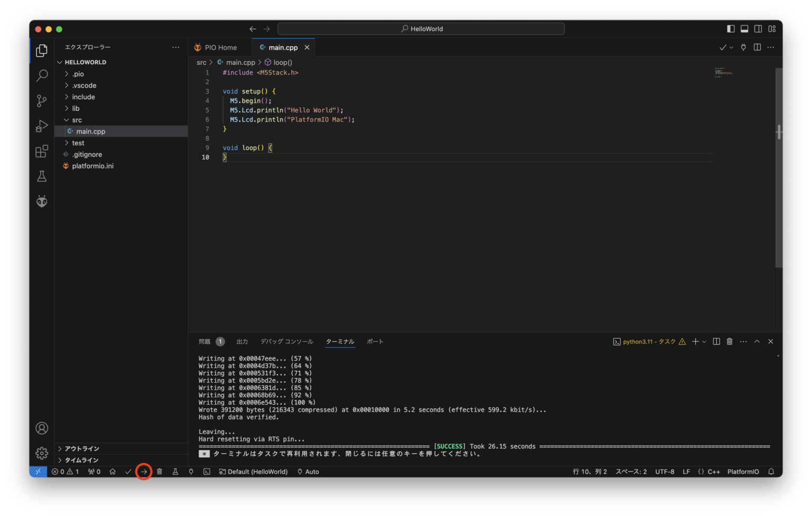Open the Testing beaker in the activity bar
This screenshot has width=812, height=516.
(42, 176)
